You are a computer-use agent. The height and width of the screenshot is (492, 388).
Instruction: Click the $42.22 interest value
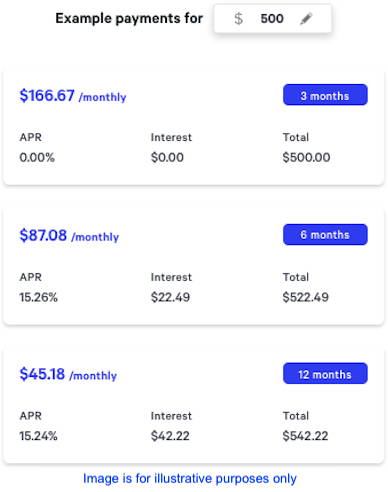(170, 436)
